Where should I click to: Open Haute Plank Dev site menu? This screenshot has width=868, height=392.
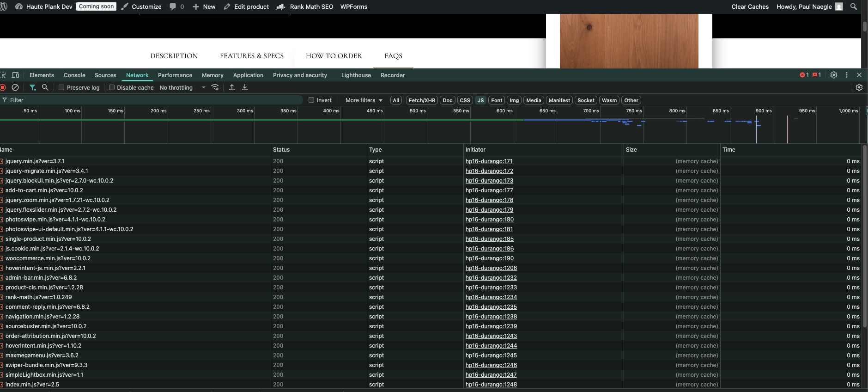(x=44, y=6)
